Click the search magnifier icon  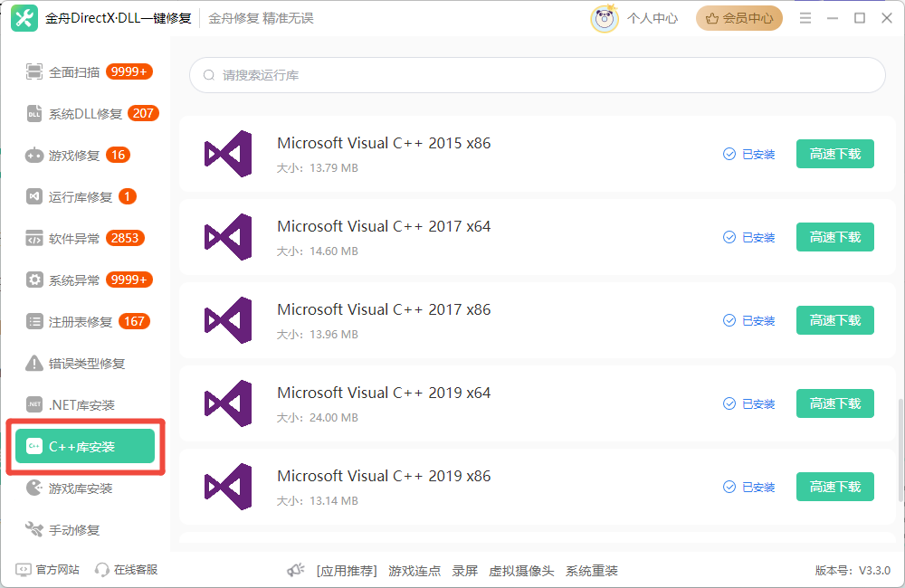tap(209, 75)
